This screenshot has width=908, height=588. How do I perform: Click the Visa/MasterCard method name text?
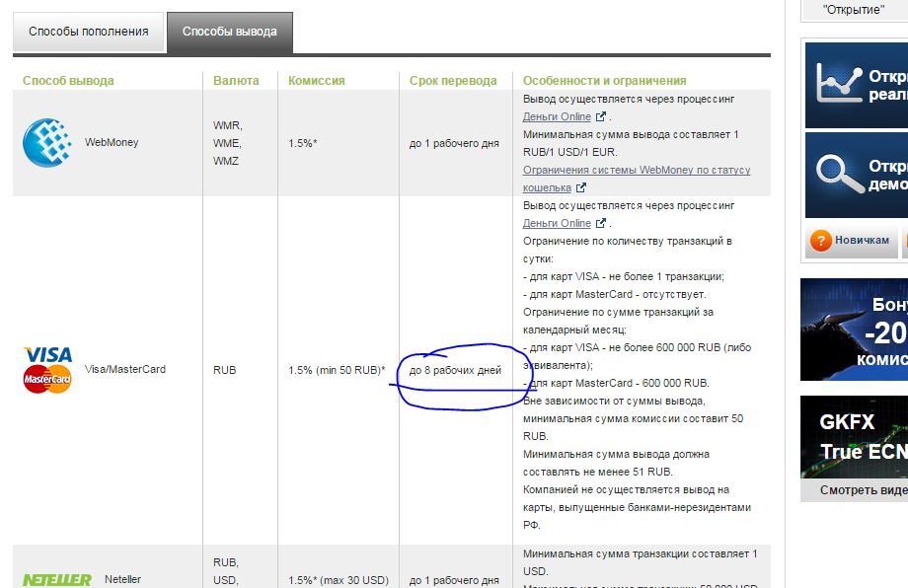point(125,369)
